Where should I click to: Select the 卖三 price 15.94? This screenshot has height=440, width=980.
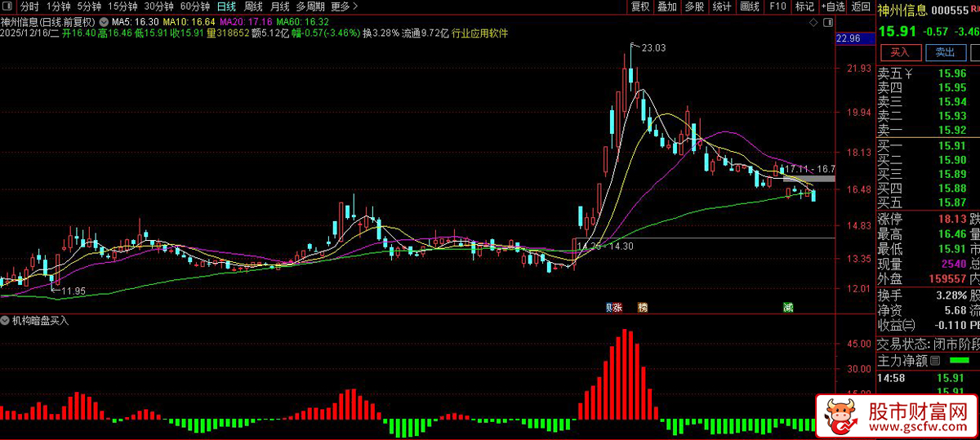point(952,101)
